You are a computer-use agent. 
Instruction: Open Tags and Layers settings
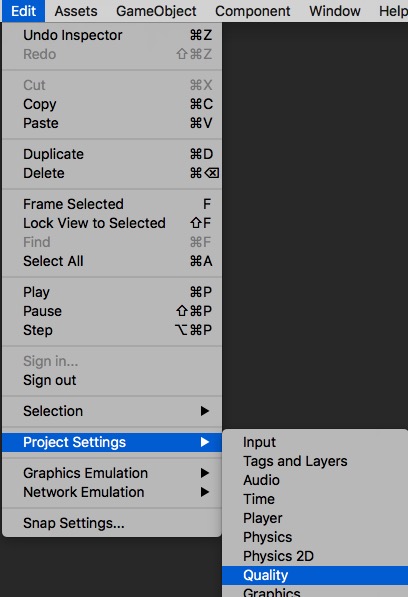tap(315, 461)
